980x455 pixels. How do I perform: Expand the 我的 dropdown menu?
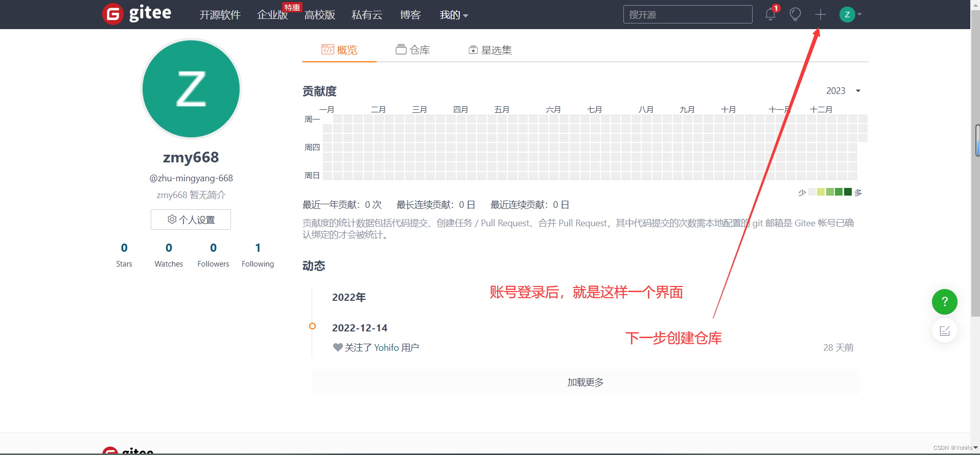tap(454, 15)
